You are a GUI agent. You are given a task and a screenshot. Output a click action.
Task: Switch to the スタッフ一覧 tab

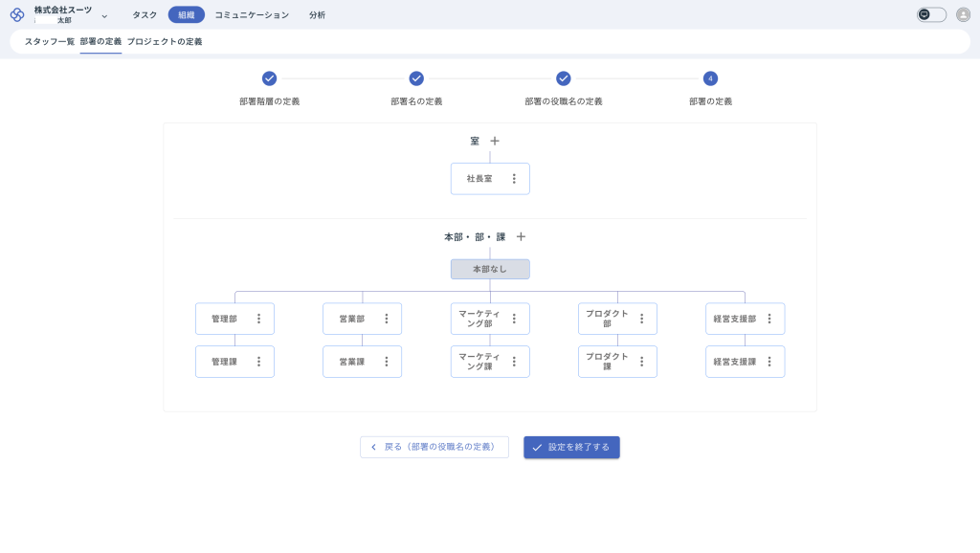[50, 42]
